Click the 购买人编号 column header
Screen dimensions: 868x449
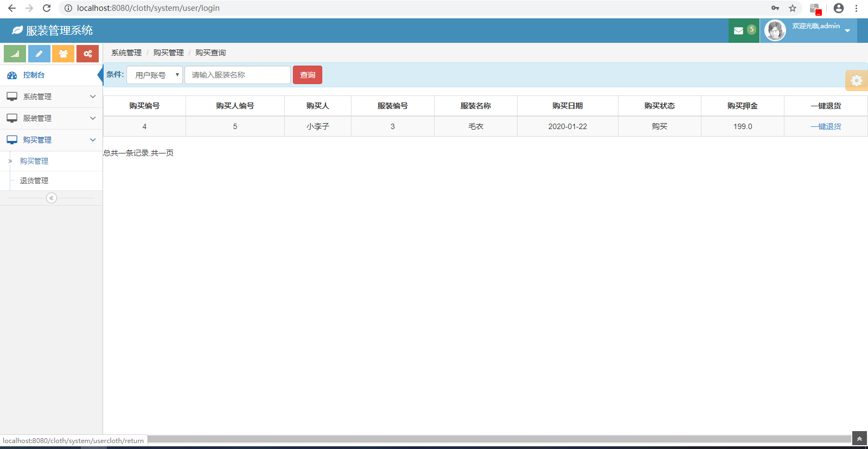pyautogui.click(x=235, y=106)
